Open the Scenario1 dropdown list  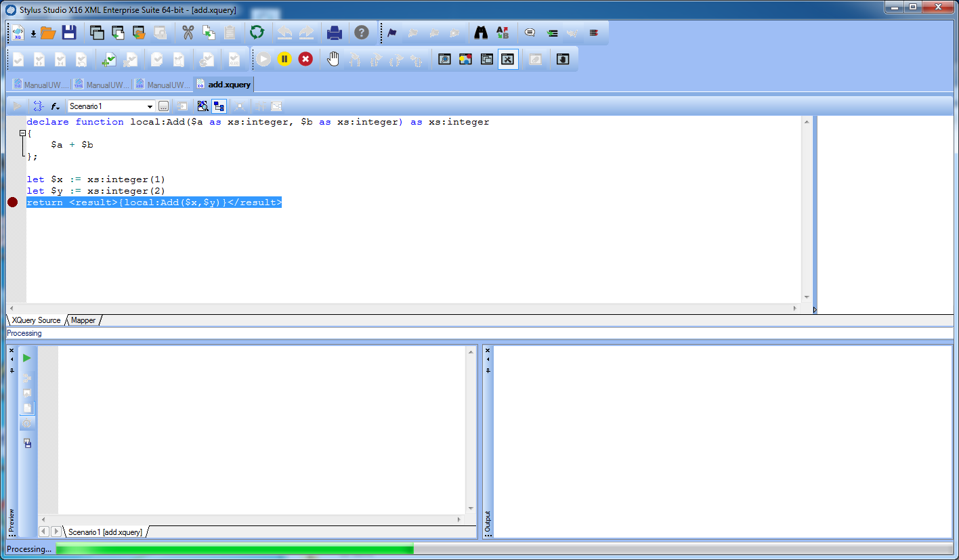pos(150,106)
